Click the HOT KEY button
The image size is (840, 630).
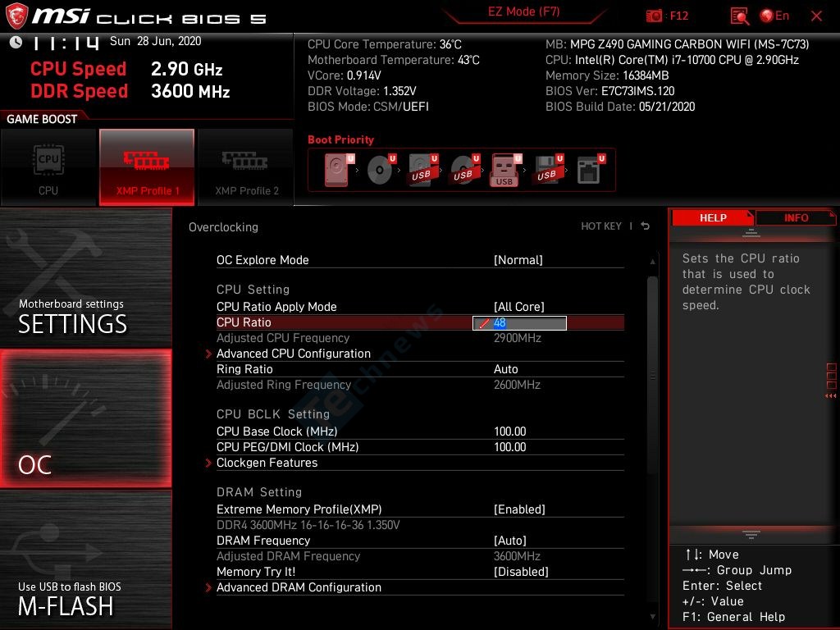click(x=601, y=226)
